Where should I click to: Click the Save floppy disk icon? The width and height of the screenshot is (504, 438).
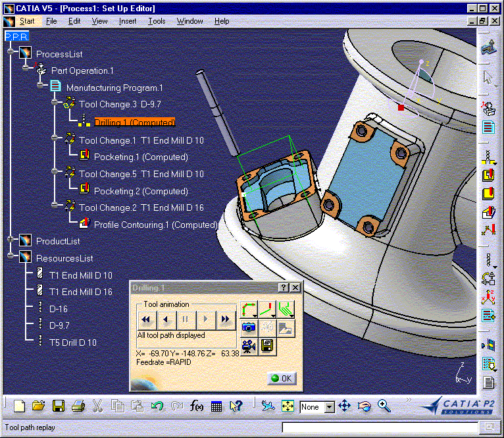coord(58,406)
